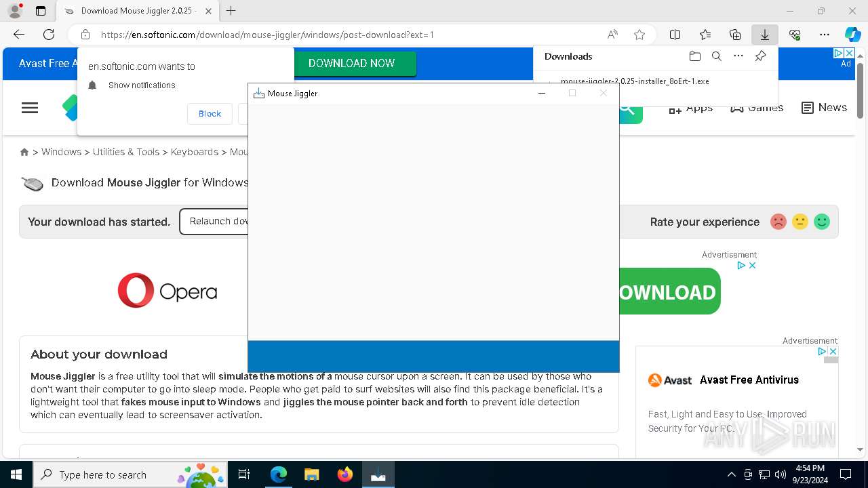The width and height of the screenshot is (868, 488).
Task: Block notifications from en.softonic.com
Action: [210, 114]
